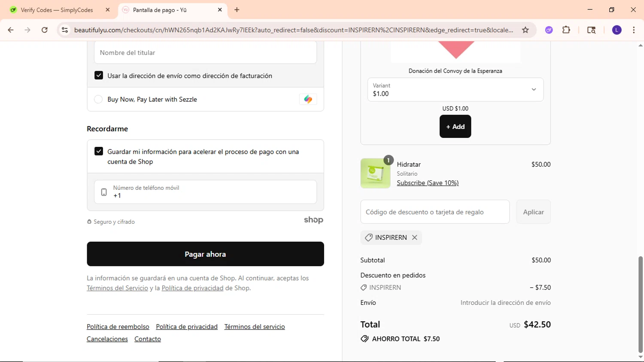644x362 pixels.
Task: Open the purple browser extension icon
Action: (549, 30)
